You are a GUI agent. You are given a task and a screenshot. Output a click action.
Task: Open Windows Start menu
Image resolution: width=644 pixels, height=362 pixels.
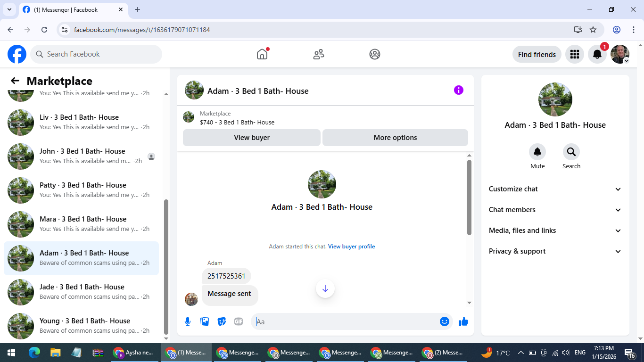pos(11,353)
